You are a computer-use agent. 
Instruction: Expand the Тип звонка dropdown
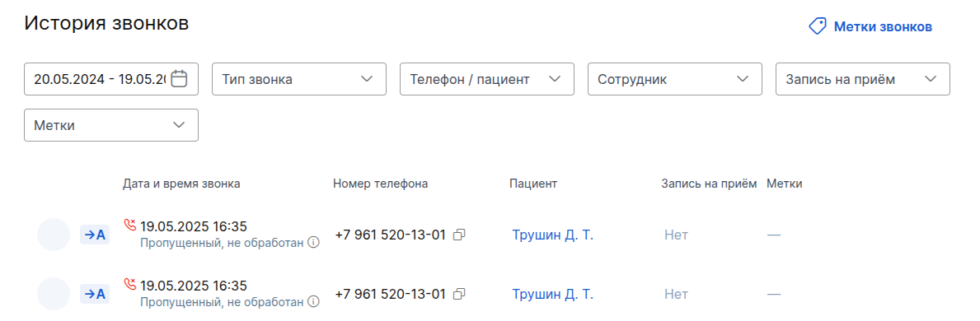(299, 79)
